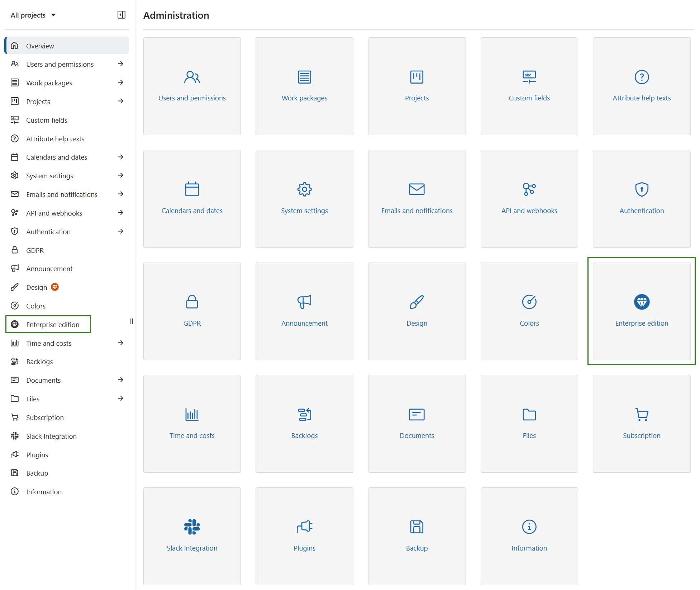
Task: Open the Design paintbrush tile
Action: 416,311
